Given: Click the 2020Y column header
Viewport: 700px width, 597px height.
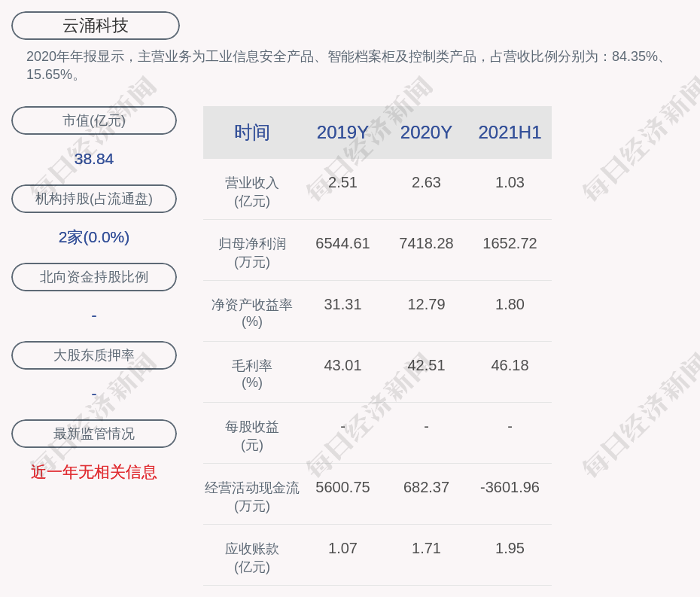Looking at the screenshot, I should point(426,132).
